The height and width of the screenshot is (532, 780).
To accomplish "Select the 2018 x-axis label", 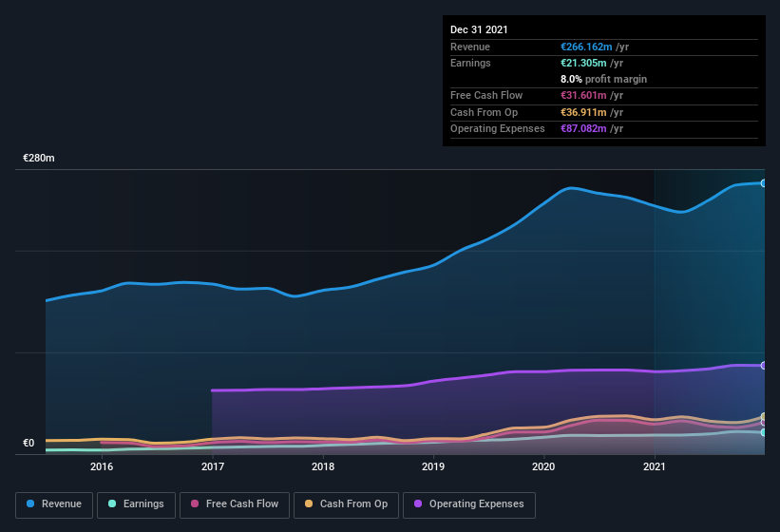I will (x=323, y=466).
